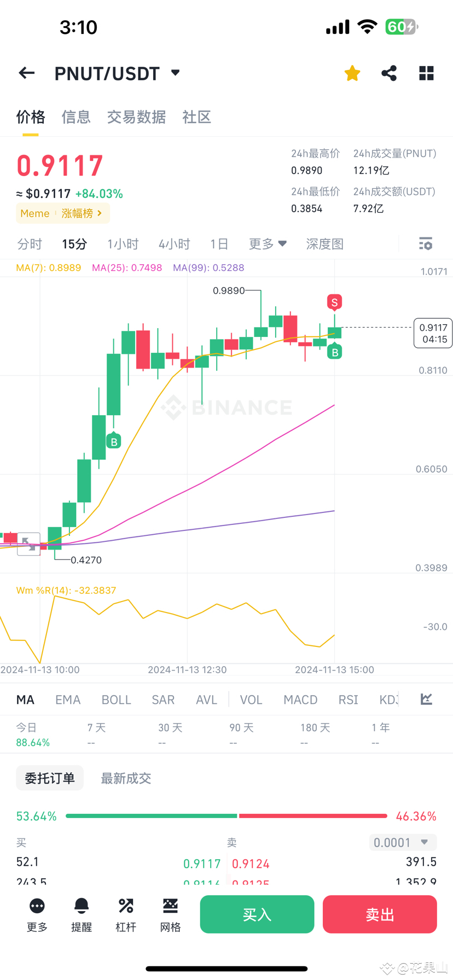Tap the red 卖出 sell button

(x=380, y=914)
